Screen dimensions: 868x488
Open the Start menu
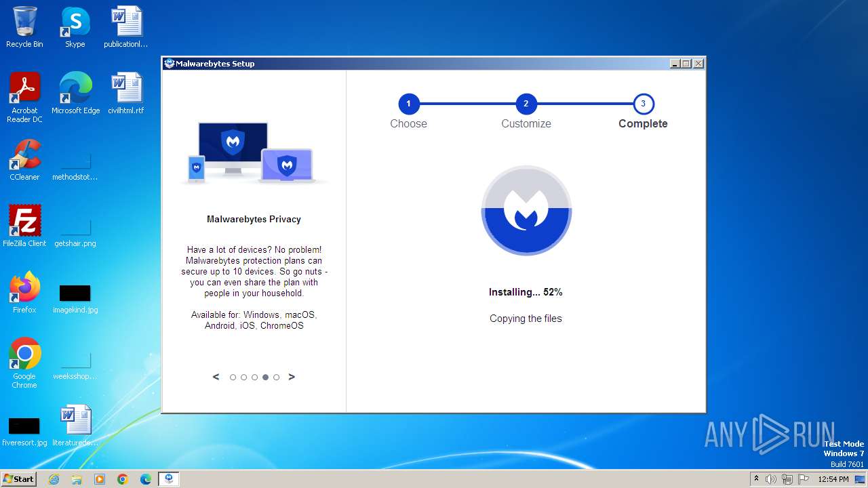[x=18, y=479]
